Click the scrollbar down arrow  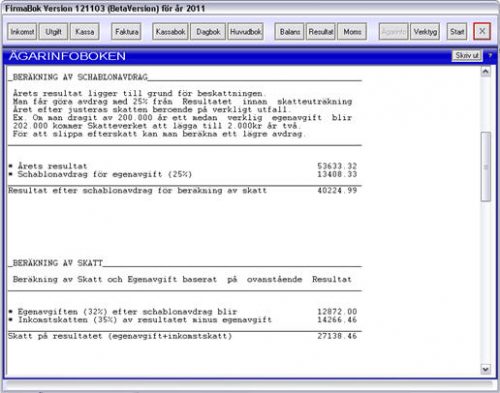(486, 369)
